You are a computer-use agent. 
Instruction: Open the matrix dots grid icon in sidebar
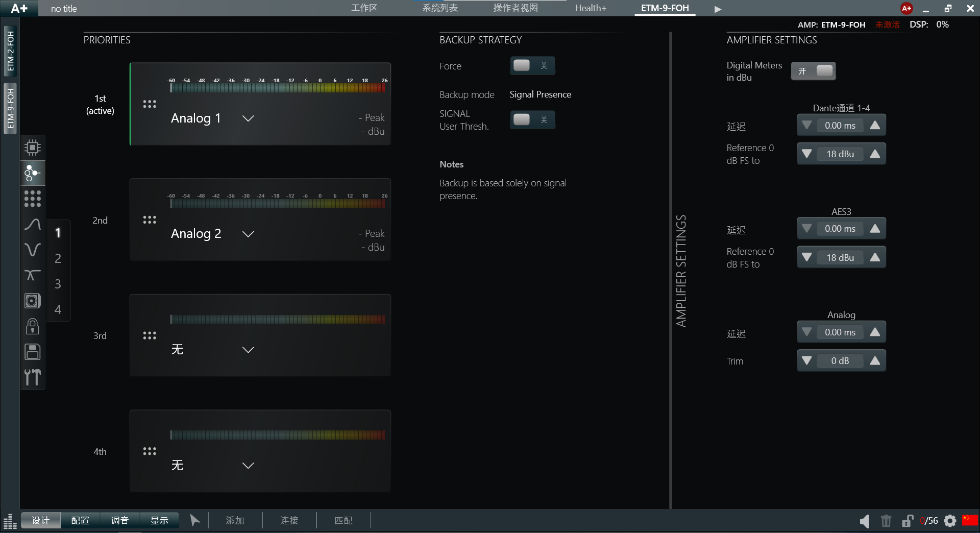32,199
